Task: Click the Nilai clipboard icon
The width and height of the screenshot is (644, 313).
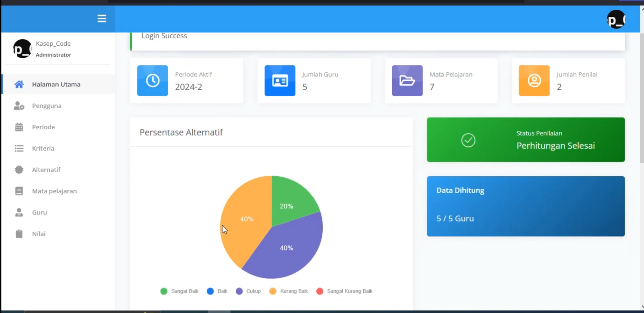Action: click(x=19, y=234)
